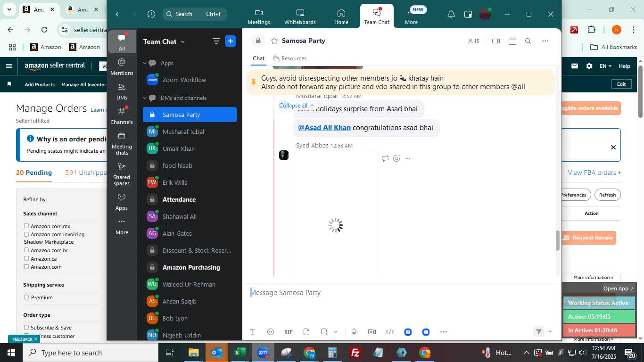Open the More tab with the NEW badge
Screen dimensions: 644x362
click(411, 16)
